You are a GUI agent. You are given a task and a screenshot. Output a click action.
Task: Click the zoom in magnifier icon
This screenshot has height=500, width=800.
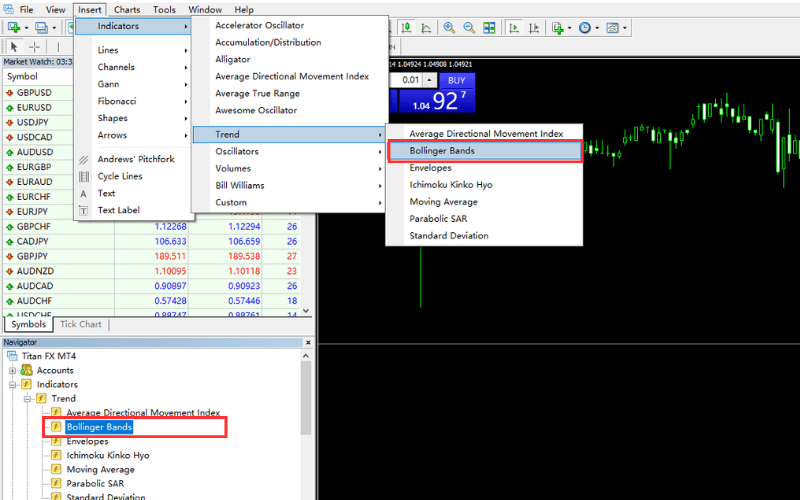click(x=450, y=28)
